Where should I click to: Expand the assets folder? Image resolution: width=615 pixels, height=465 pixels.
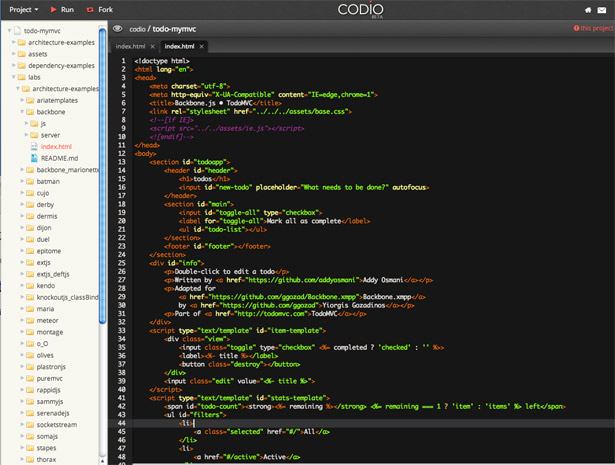(14, 54)
